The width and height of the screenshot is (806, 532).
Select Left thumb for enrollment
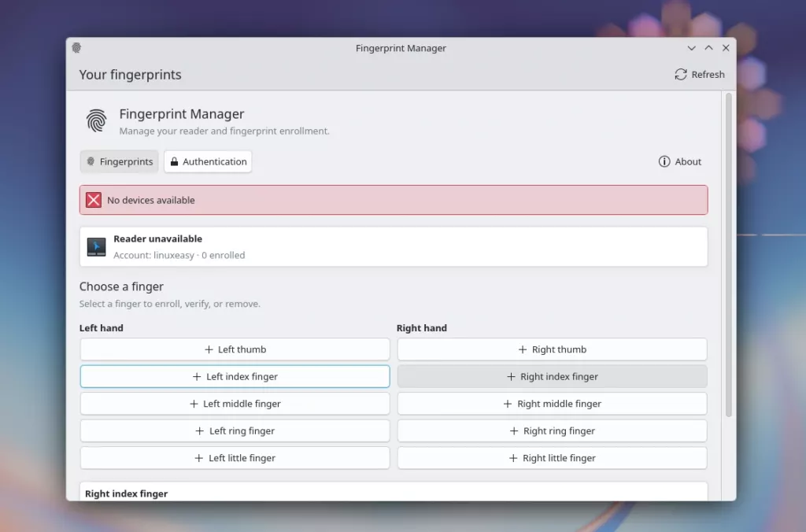(235, 349)
